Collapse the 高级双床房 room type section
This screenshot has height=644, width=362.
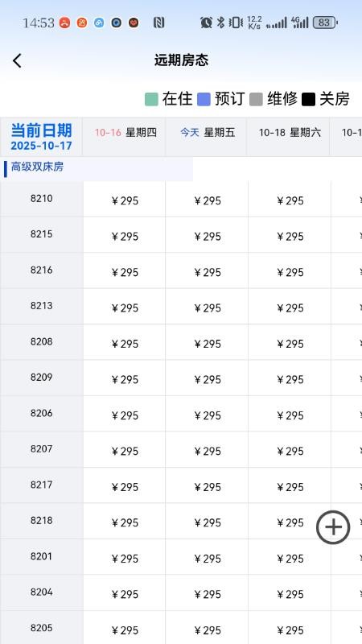[x=97, y=169]
